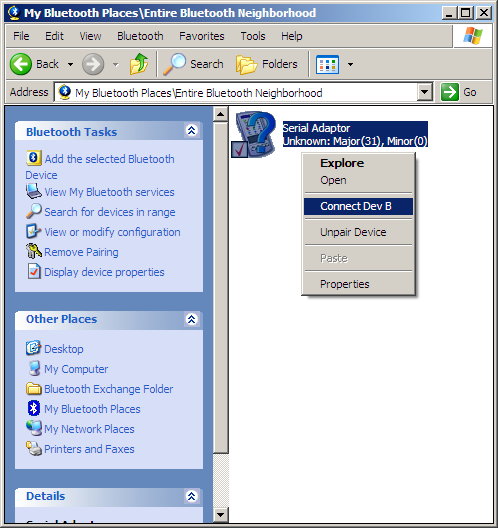This screenshot has width=498, height=528.
Task: Click View or modify configuration link
Action: coord(112,232)
